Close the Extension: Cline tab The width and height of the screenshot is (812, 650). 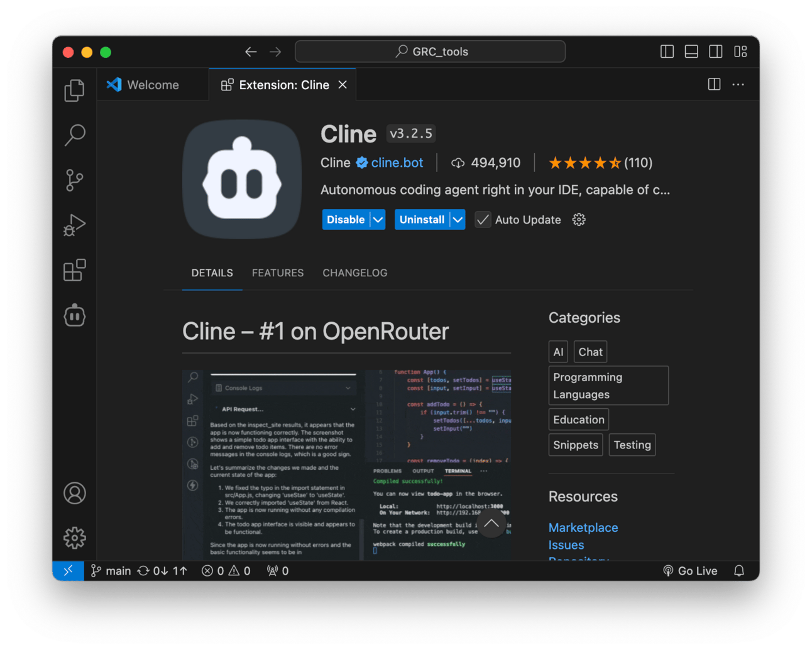click(x=343, y=85)
